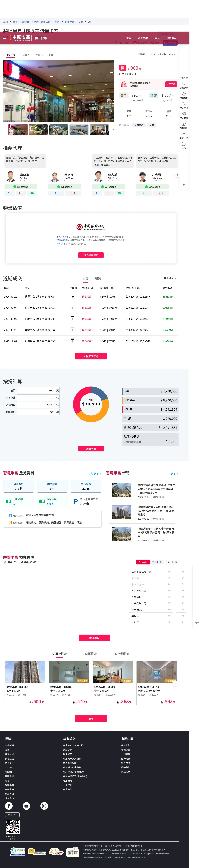Open the Instagram page from the footer

tap(44, 806)
